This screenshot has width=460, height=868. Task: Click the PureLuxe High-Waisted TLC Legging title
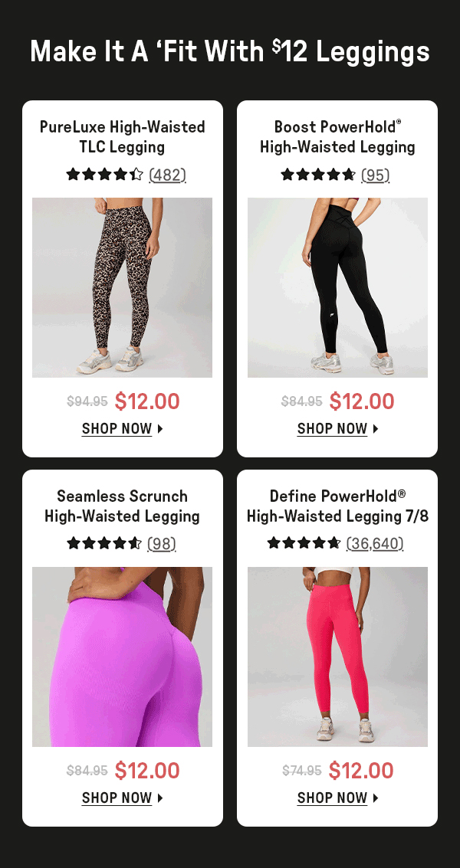tap(123, 136)
